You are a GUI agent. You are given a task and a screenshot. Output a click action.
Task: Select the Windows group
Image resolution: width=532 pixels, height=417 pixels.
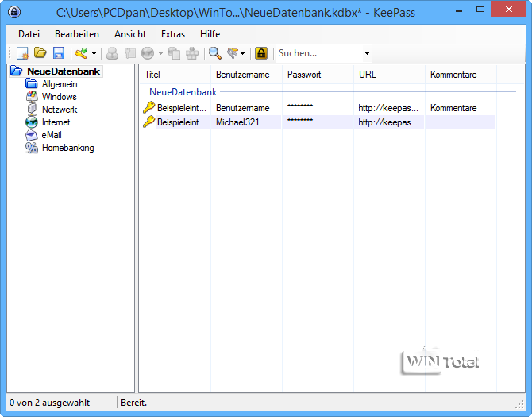(59, 97)
